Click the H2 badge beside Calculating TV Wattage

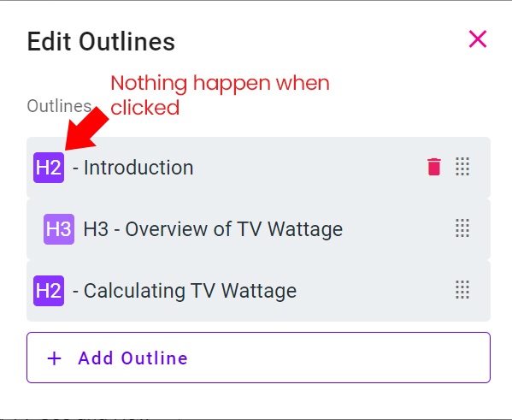pyautogui.click(x=49, y=291)
